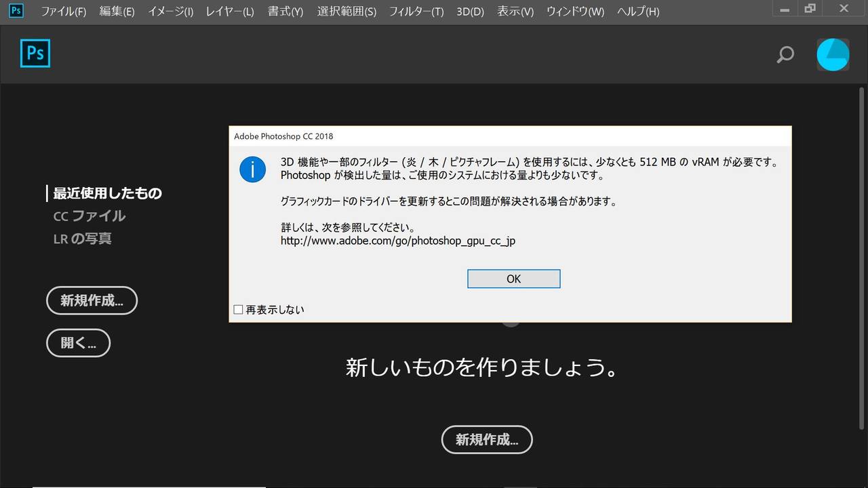
Task: Open the 選択範囲(S) menu
Action: 347,12
